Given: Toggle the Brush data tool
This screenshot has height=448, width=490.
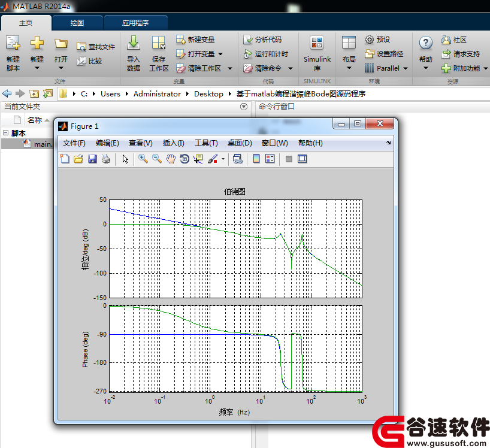Looking at the screenshot, I should tap(213, 159).
